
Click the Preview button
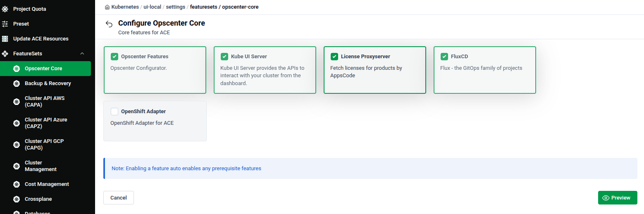[x=618, y=197]
